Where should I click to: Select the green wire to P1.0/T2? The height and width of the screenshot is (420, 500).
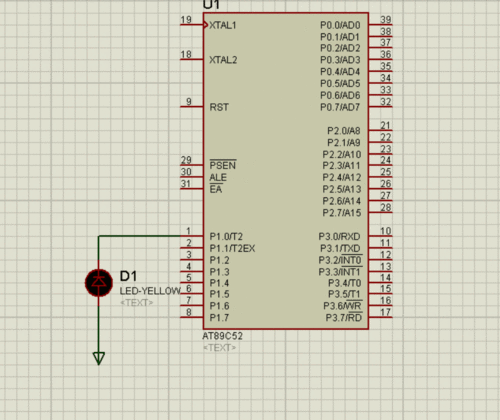tap(140, 236)
